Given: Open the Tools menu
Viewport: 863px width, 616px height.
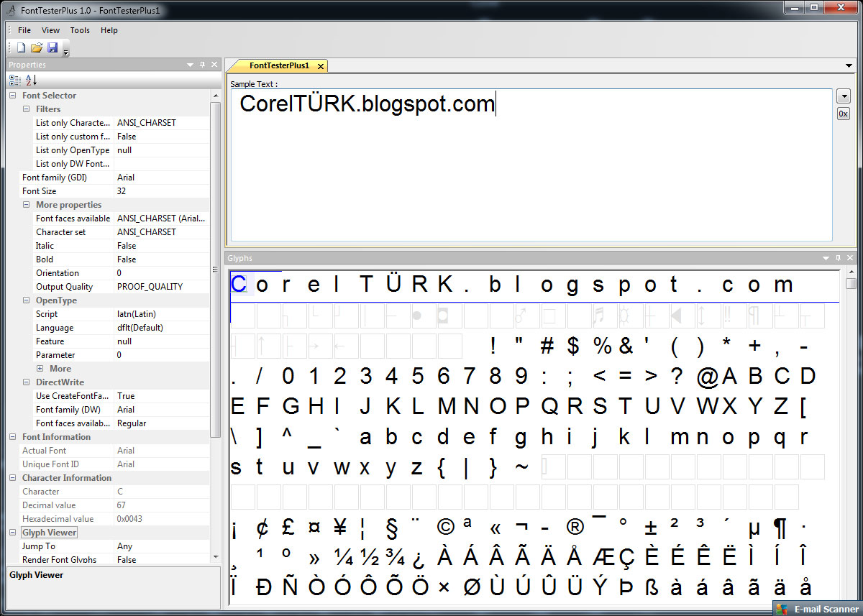Looking at the screenshot, I should coord(80,30).
